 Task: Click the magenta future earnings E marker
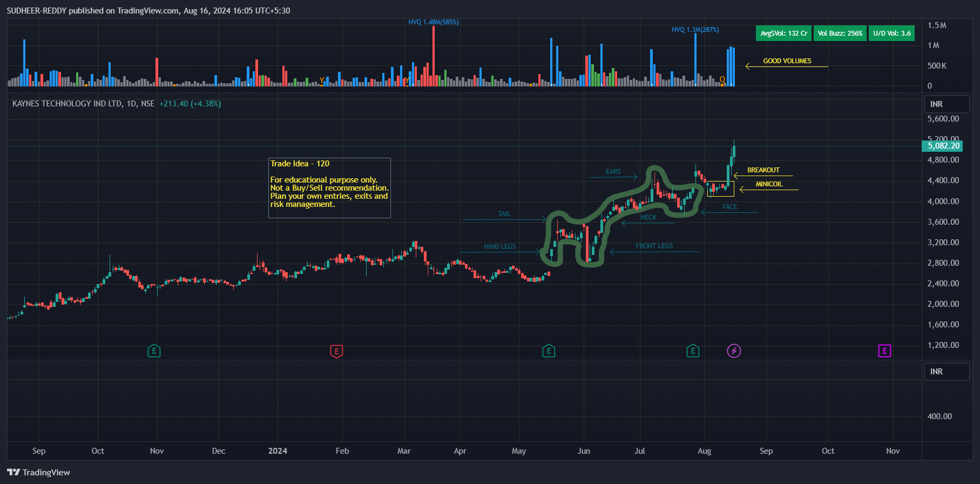point(884,351)
